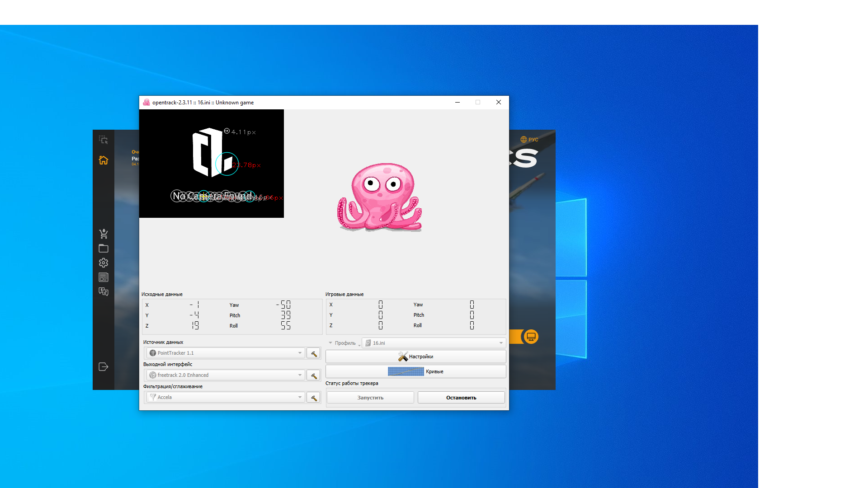This screenshot has height=488, width=868.
Task: Expand the freetrack 2.0 Enhanced output dropdown
Action: (226, 375)
